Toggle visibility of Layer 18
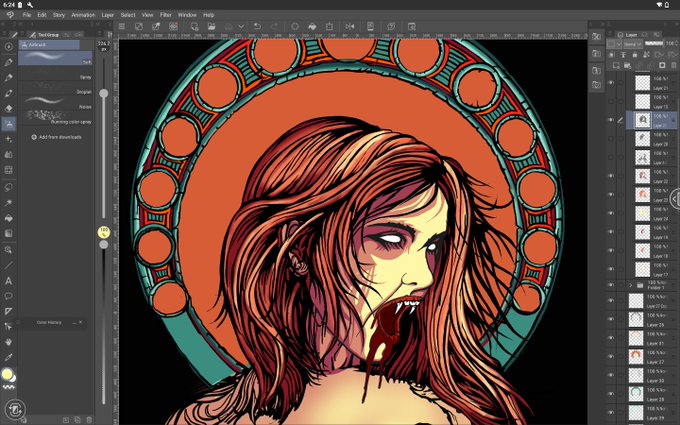The width and height of the screenshot is (680, 425). click(x=611, y=250)
